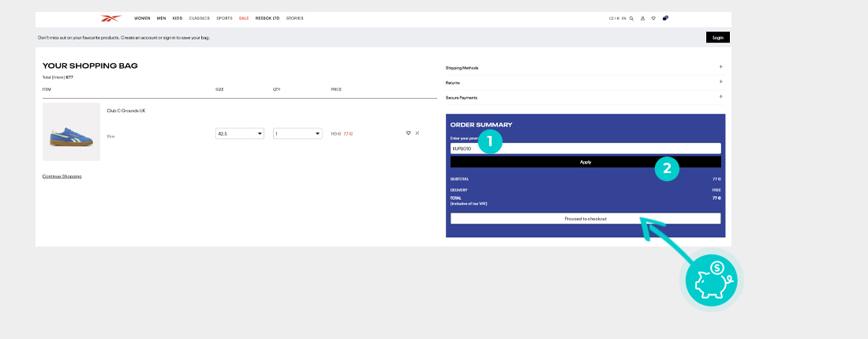Viewport: 868px width, 339px height.
Task: Open the Women menu
Action: tap(142, 18)
